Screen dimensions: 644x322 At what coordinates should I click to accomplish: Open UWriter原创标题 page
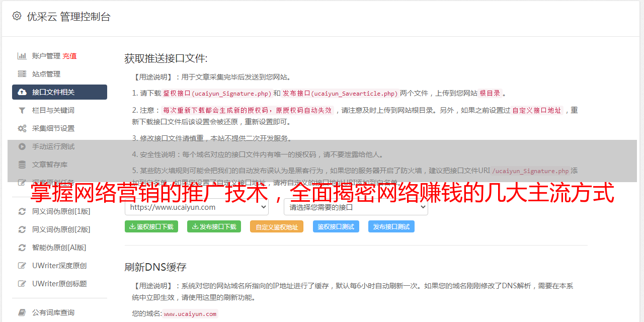tap(59, 284)
